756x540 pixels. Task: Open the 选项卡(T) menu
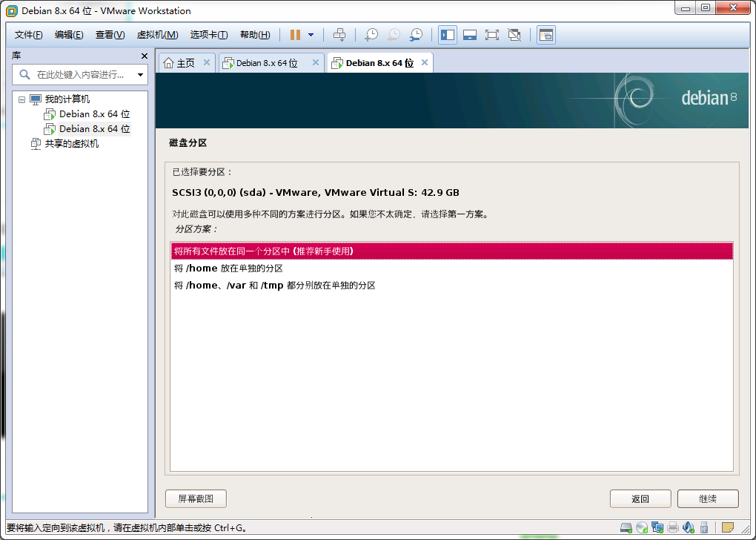(x=209, y=35)
